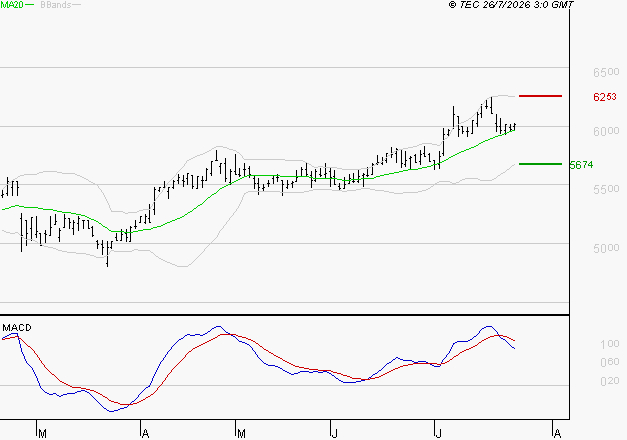
Task: Click the MA20 legend label
Action: click(12, 5)
